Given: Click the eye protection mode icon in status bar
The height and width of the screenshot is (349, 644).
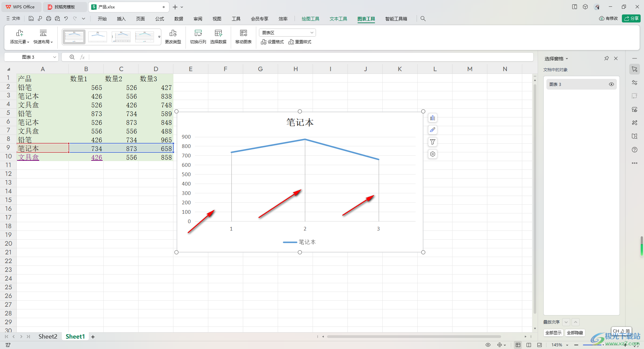Looking at the screenshot, I should pyautogui.click(x=488, y=345).
